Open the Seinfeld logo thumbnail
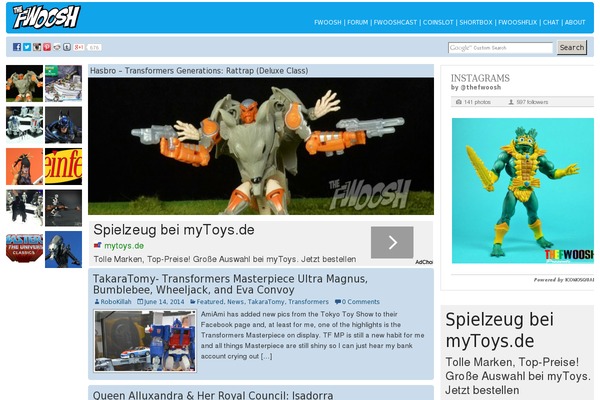The height and width of the screenshot is (400, 600). pyautogui.click(x=64, y=167)
